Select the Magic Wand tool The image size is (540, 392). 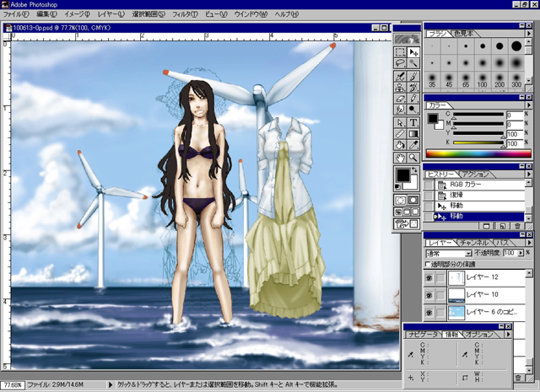click(x=413, y=63)
